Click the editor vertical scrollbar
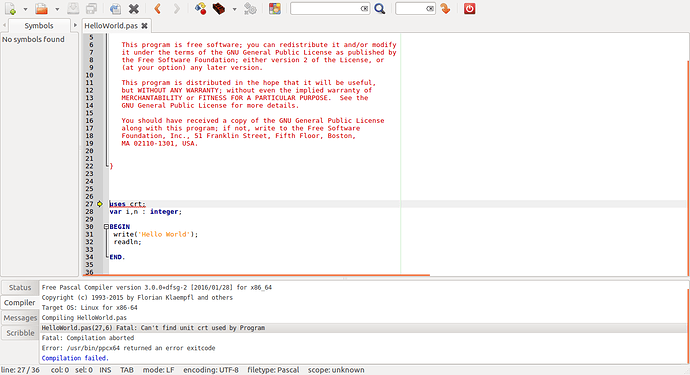 [x=688, y=169]
